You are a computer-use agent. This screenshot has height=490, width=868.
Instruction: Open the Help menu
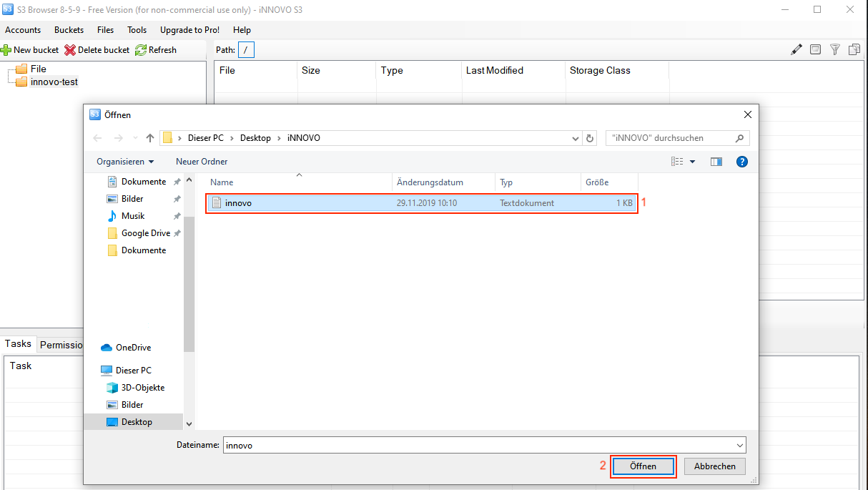coord(242,30)
